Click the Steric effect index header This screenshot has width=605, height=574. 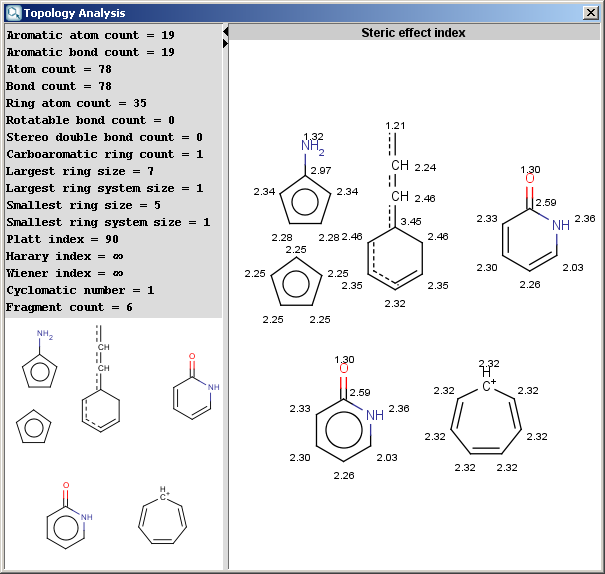point(413,33)
